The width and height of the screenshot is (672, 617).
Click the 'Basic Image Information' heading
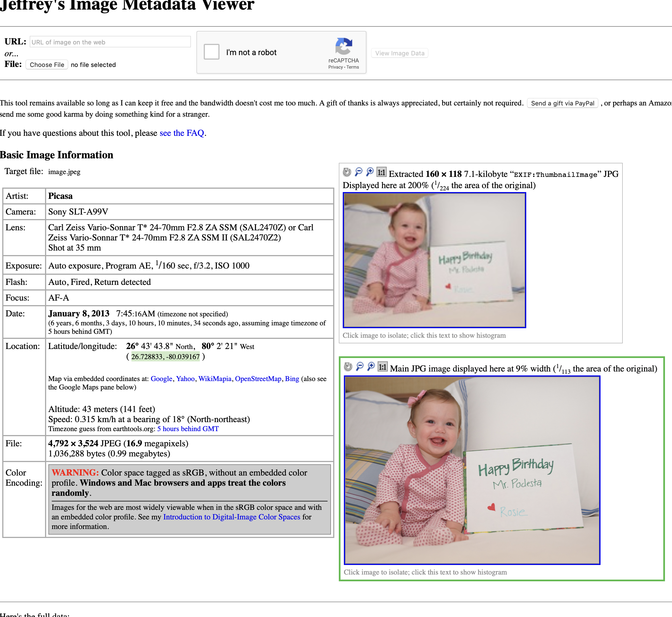57,155
